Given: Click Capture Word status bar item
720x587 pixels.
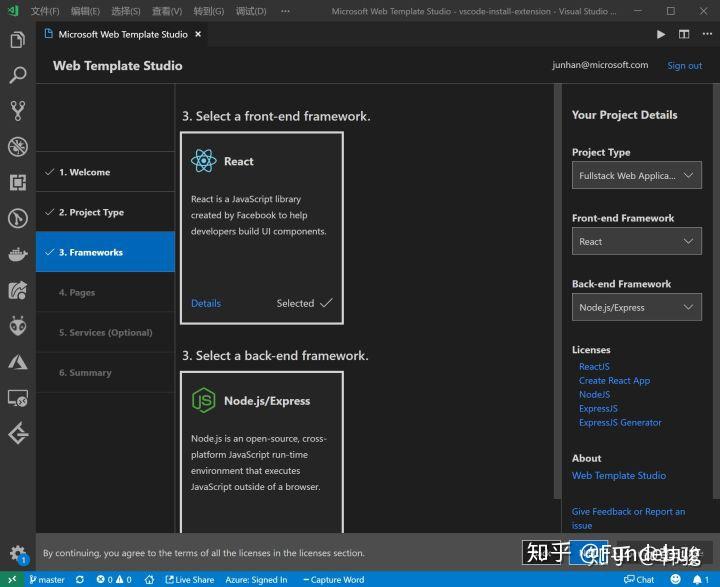Looking at the screenshot, I should click(x=334, y=580).
